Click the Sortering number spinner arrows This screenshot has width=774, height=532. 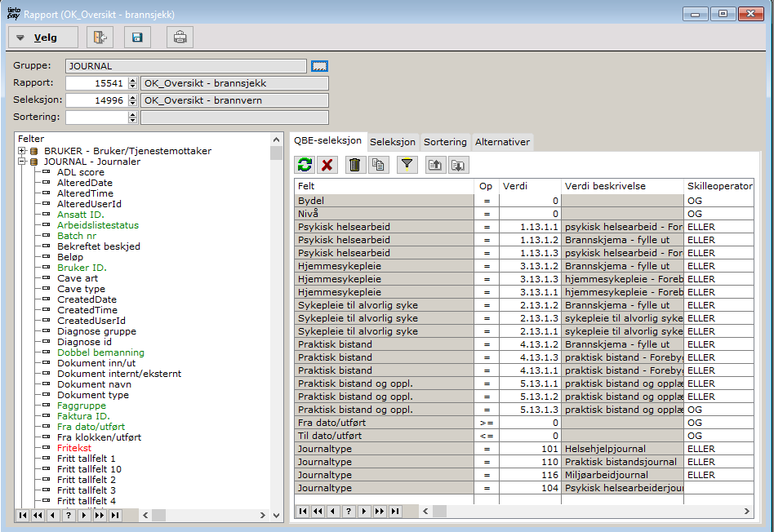click(132, 117)
